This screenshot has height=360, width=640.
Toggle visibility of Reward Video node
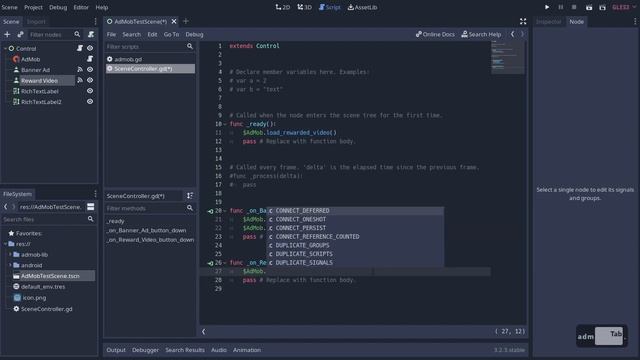click(x=90, y=80)
